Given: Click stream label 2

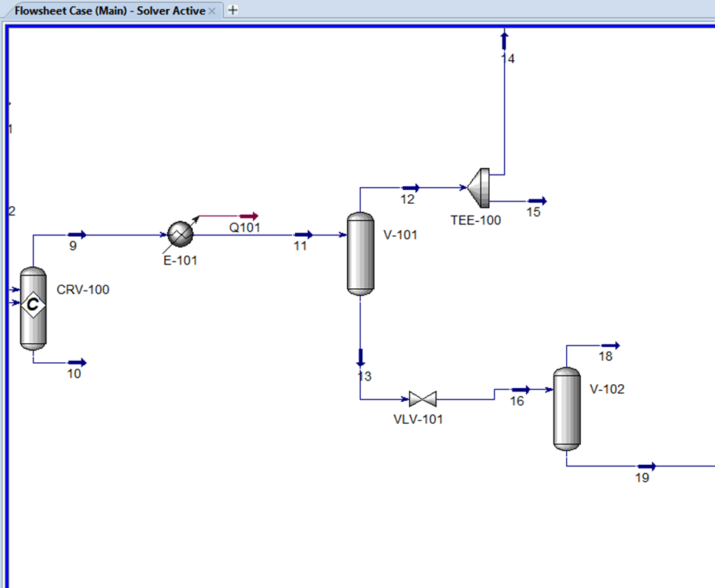Looking at the screenshot, I should click(12, 211).
